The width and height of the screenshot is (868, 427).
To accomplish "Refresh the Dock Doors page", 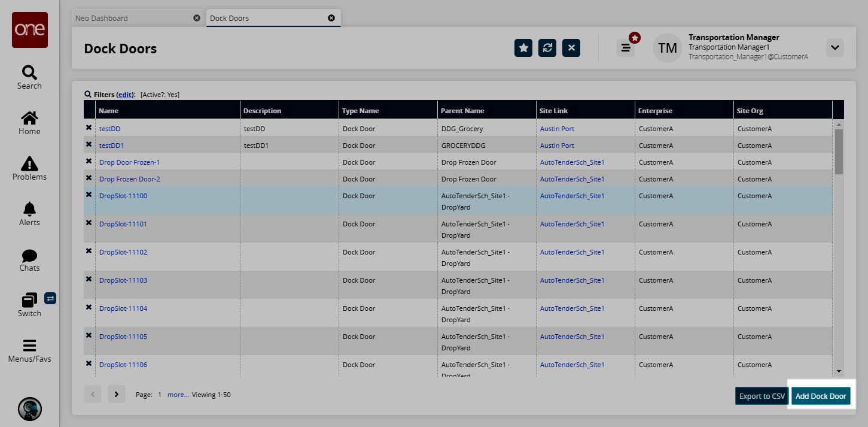I will (547, 48).
